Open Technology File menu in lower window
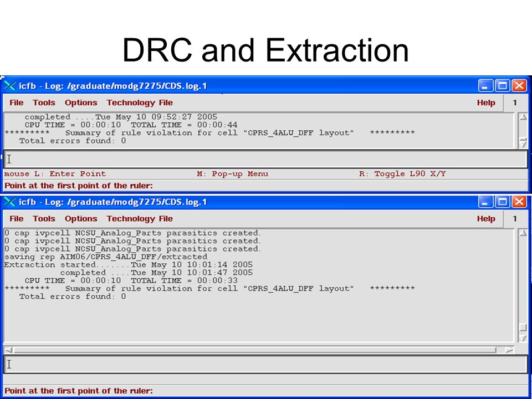Viewport: 532px width, 399px height. [140, 219]
